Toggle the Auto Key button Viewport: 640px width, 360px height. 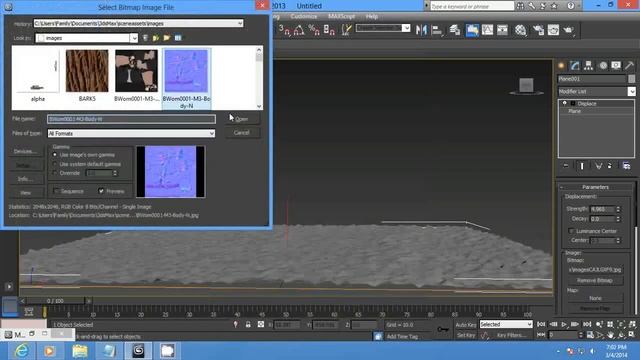coord(466,325)
